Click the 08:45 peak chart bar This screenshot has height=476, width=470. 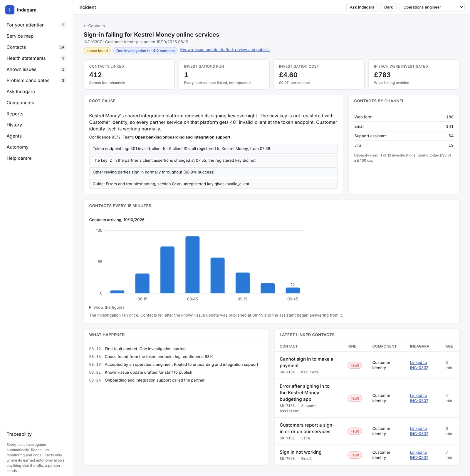click(192, 265)
